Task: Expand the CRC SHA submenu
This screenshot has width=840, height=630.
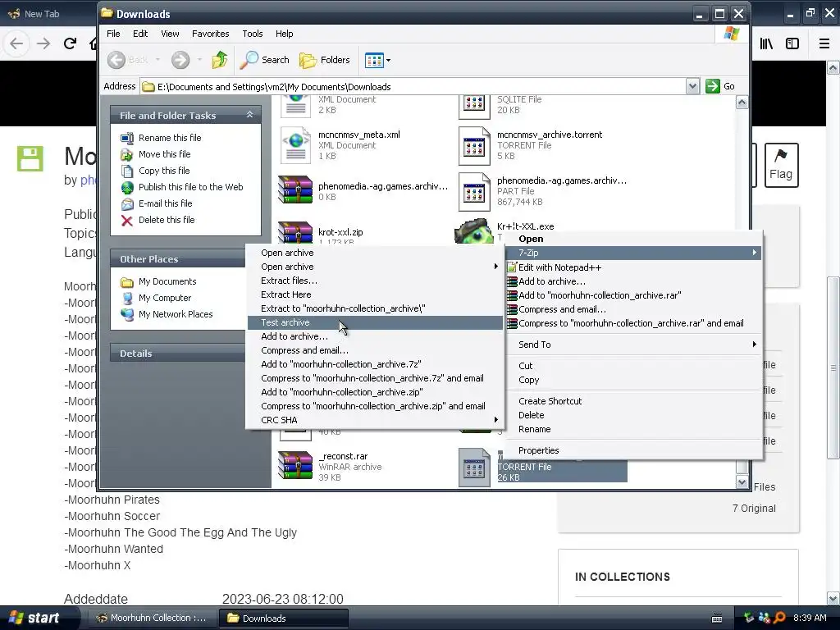Action: click(x=374, y=420)
